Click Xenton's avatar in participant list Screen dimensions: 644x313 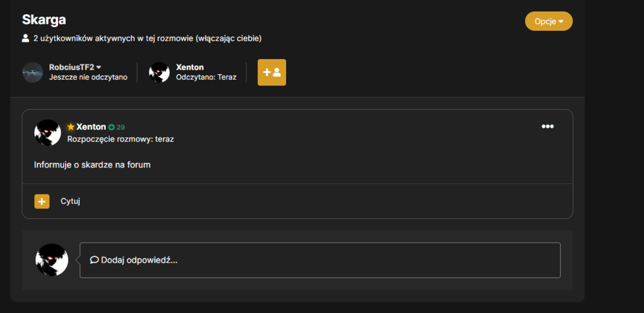pos(159,72)
